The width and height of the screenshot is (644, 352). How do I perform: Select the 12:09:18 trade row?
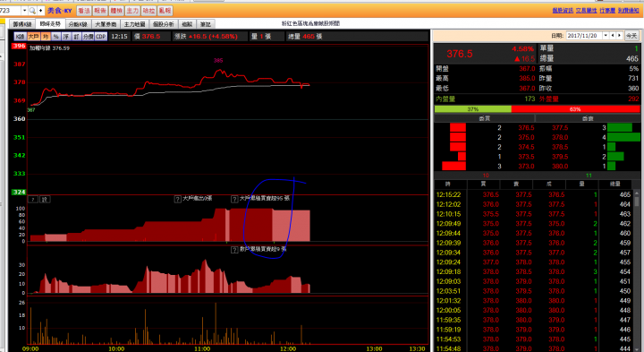click(533, 271)
